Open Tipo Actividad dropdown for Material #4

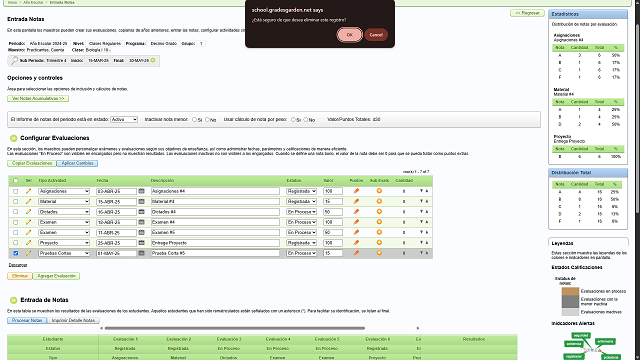click(64, 201)
